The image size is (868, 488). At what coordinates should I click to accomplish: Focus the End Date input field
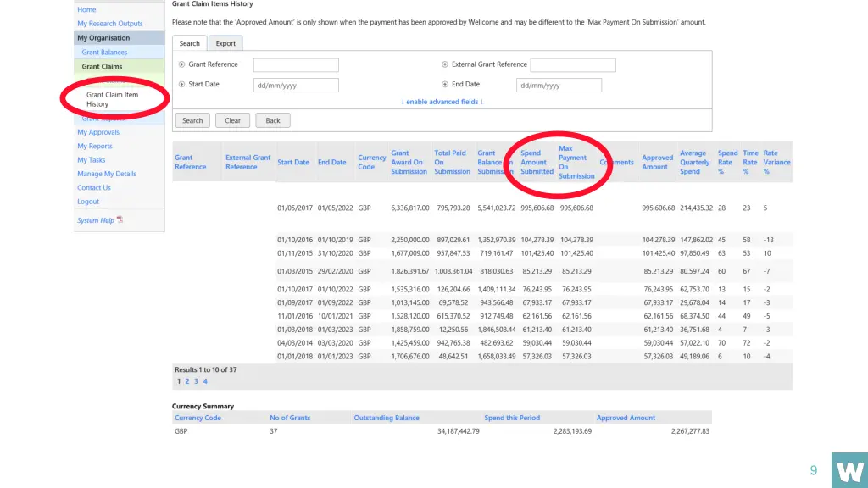[559, 86]
